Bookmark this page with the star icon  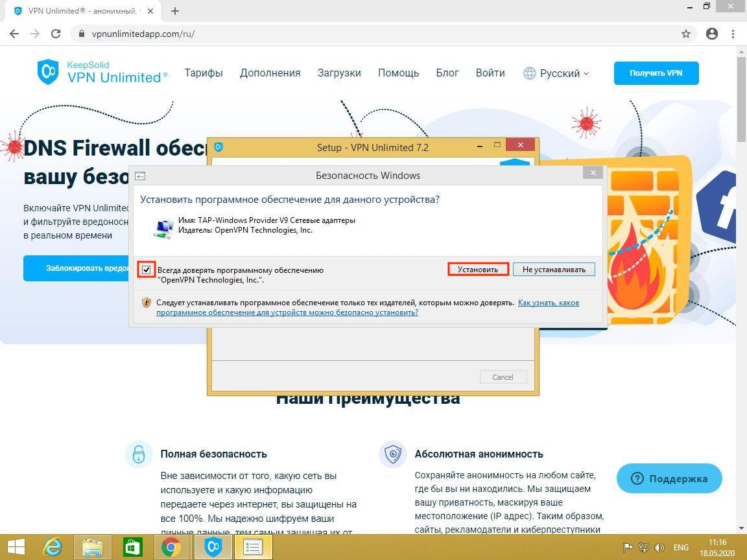pyautogui.click(x=685, y=34)
